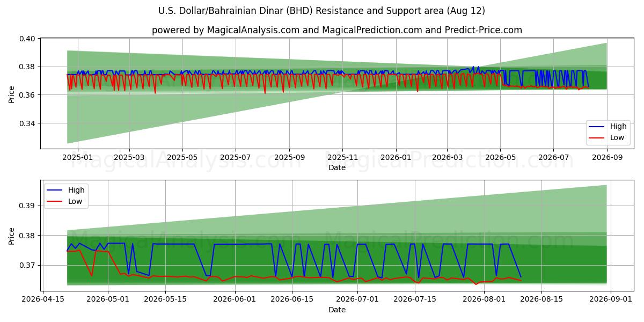Select the 2026-01 date tick label
The width and height of the screenshot is (644, 322).
point(396,157)
